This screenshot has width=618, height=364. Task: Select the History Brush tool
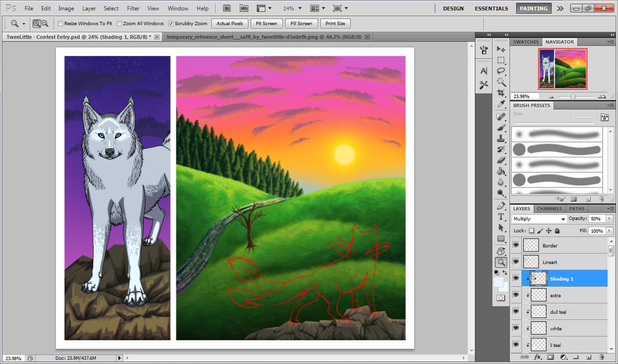pos(501,150)
